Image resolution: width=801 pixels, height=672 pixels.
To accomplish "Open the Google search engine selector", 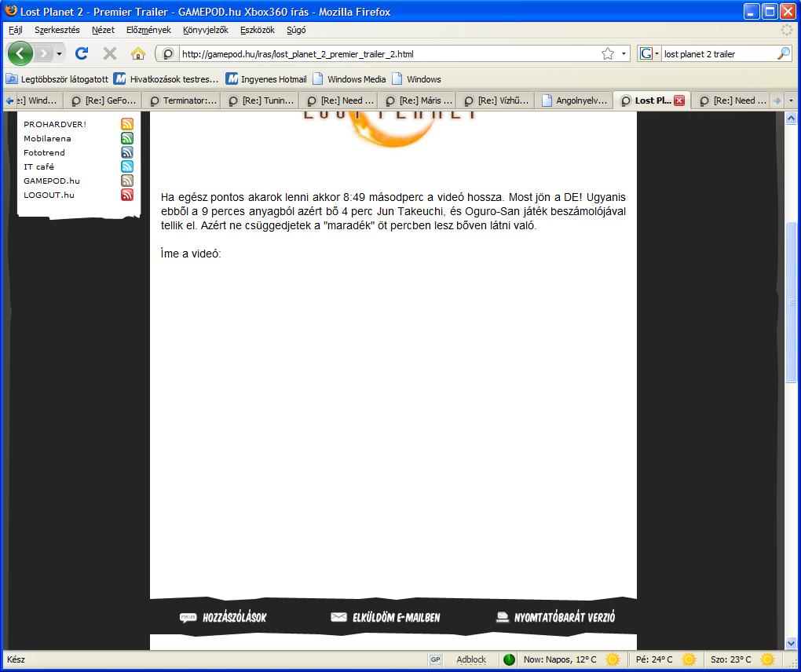I will (649, 53).
